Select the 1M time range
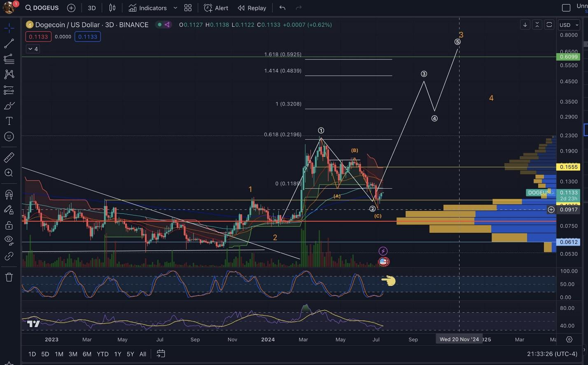This screenshot has height=365, width=588. (x=59, y=354)
